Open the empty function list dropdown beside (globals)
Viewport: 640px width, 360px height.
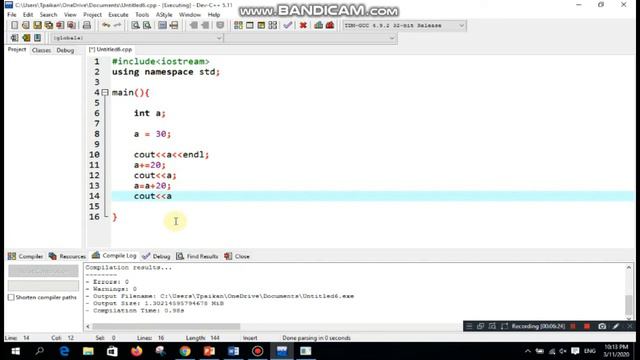point(311,38)
